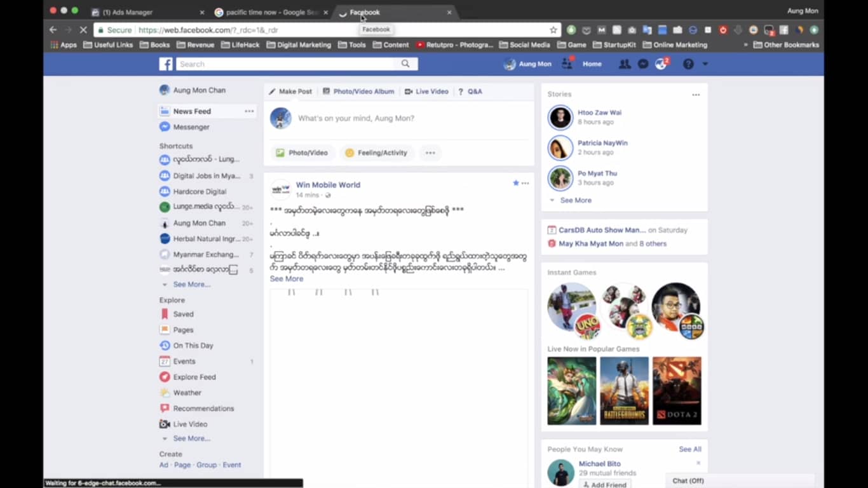Image resolution: width=868 pixels, height=488 pixels.
Task: Open UNO instant game thumbnail
Action: (574, 310)
